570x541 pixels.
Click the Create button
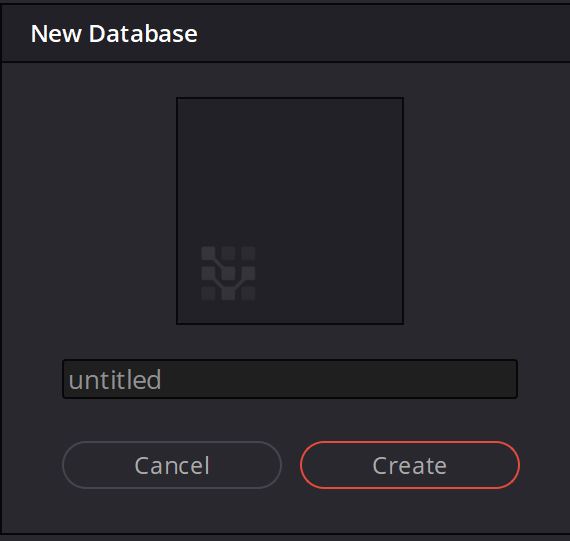click(410, 465)
